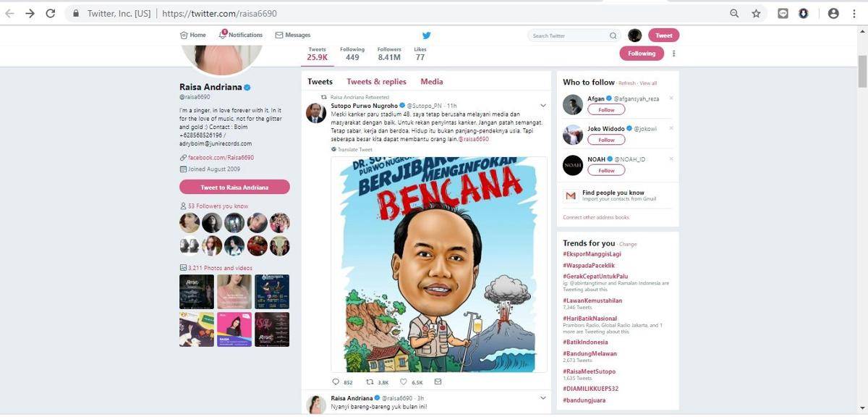
Task: Go forward using the browser forward arrow
Action: 30,13
